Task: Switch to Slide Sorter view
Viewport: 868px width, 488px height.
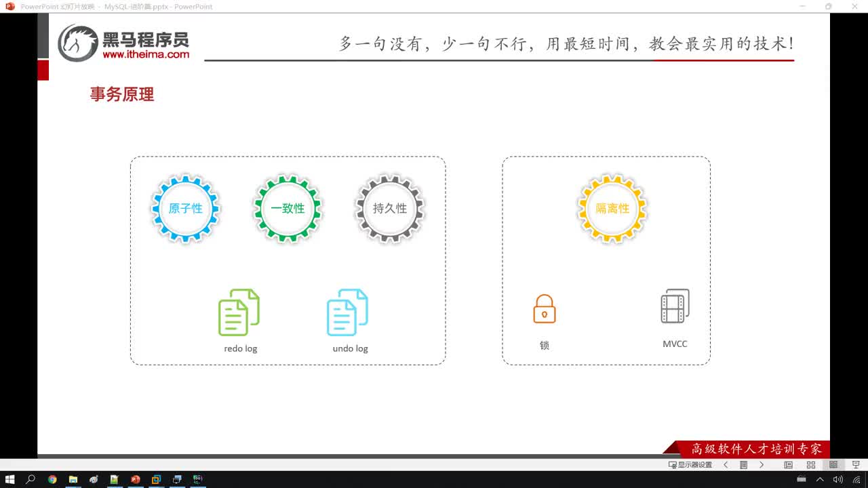Action: [x=810, y=465]
